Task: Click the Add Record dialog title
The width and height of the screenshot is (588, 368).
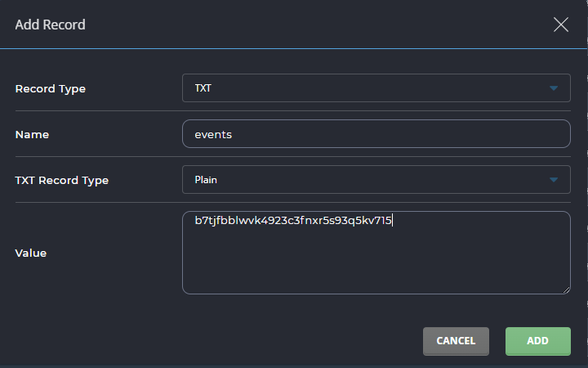Action: [x=51, y=25]
